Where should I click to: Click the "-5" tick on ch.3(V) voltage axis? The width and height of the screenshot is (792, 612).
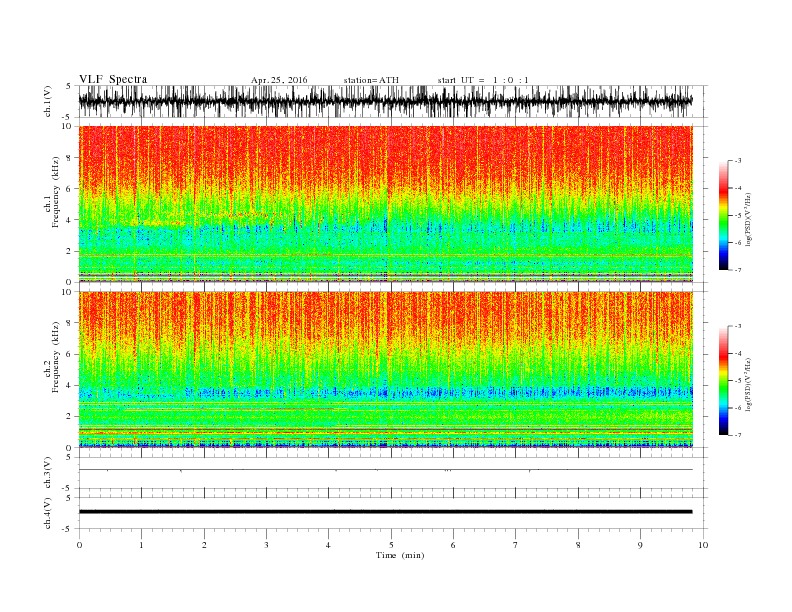[x=68, y=489]
